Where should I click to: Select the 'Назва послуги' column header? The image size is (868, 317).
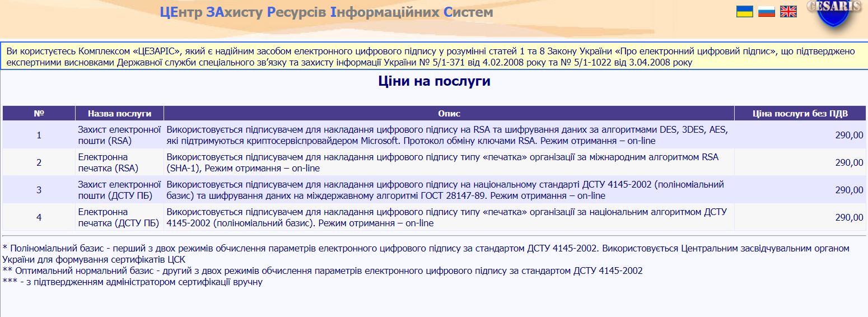click(x=119, y=113)
